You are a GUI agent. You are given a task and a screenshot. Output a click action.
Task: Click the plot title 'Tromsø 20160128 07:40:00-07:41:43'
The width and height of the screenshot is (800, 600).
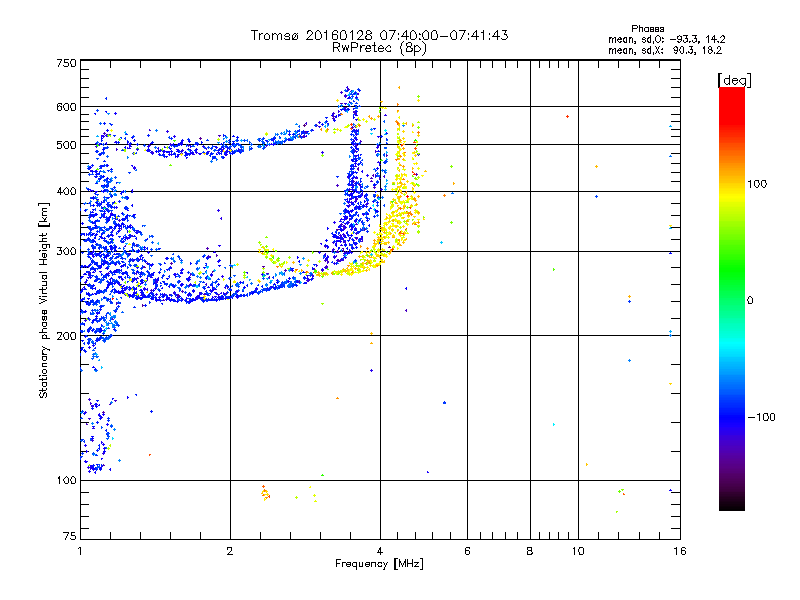pyautogui.click(x=379, y=35)
